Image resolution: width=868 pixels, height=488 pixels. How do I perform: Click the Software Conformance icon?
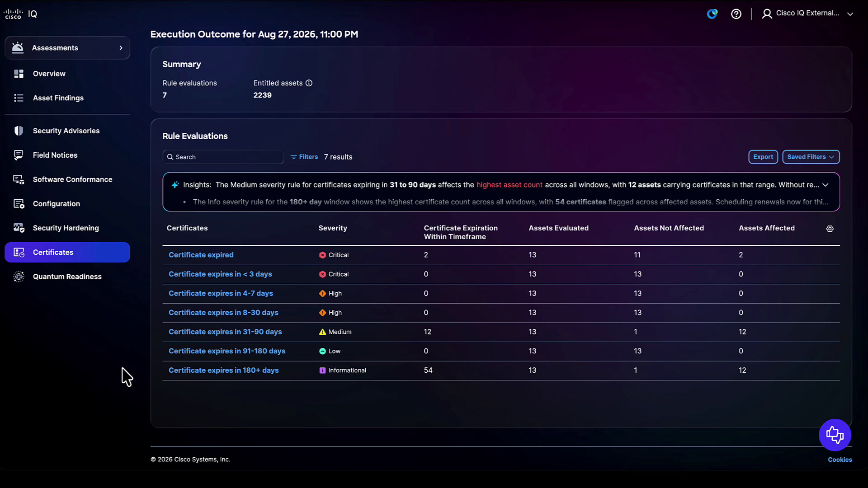[19, 180]
